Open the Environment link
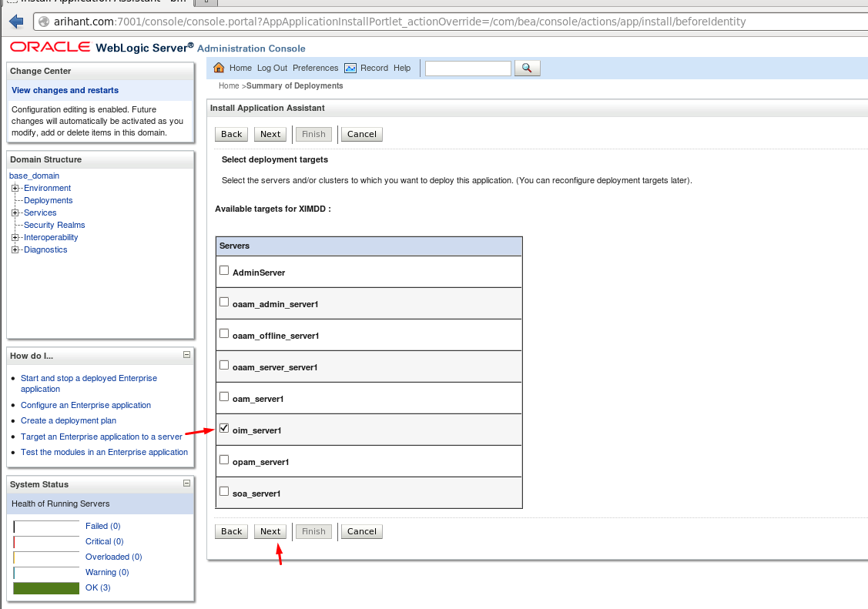868x609 pixels. click(47, 188)
